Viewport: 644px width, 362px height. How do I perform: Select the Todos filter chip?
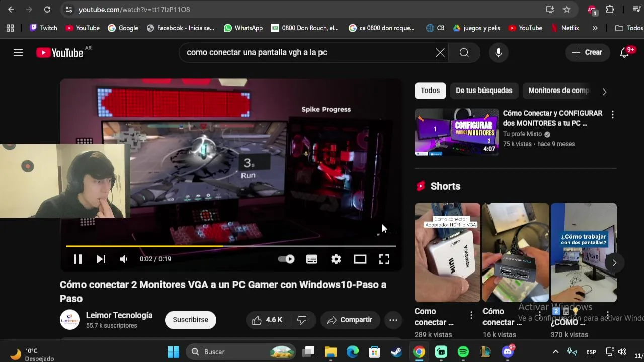click(430, 90)
